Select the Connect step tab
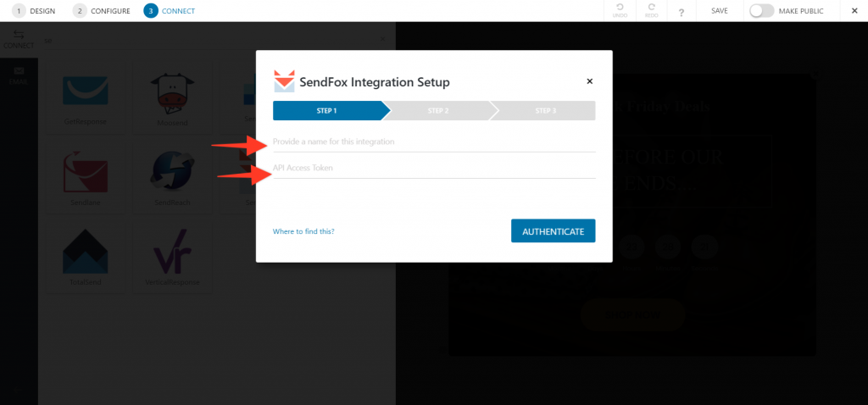Viewport: 868px width, 405px height. pos(169,11)
